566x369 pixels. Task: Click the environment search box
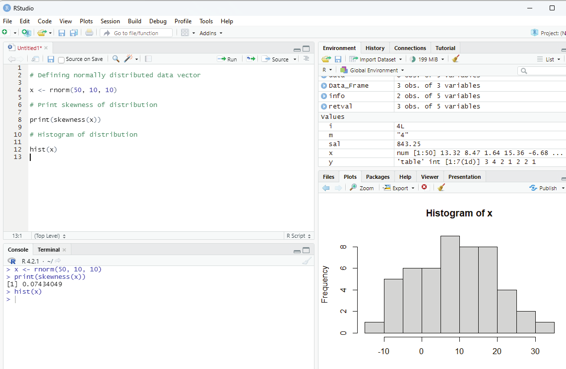[541, 71]
